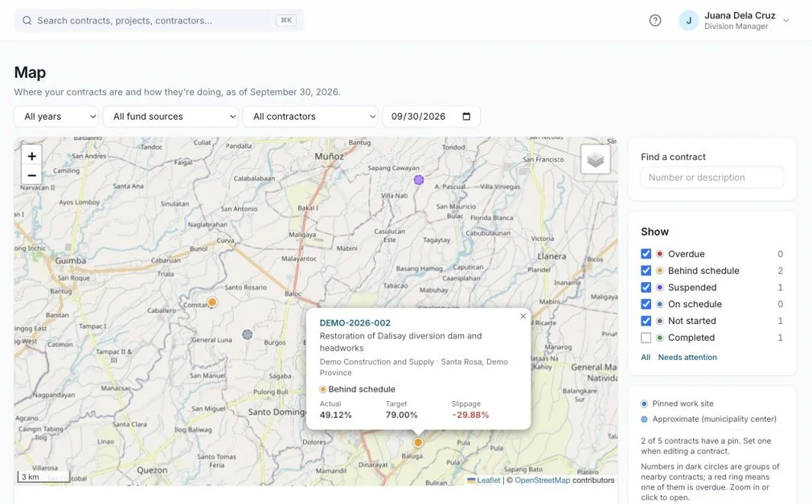Image resolution: width=812 pixels, height=504 pixels.
Task: Open the help question mark icon
Action: tap(655, 21)
